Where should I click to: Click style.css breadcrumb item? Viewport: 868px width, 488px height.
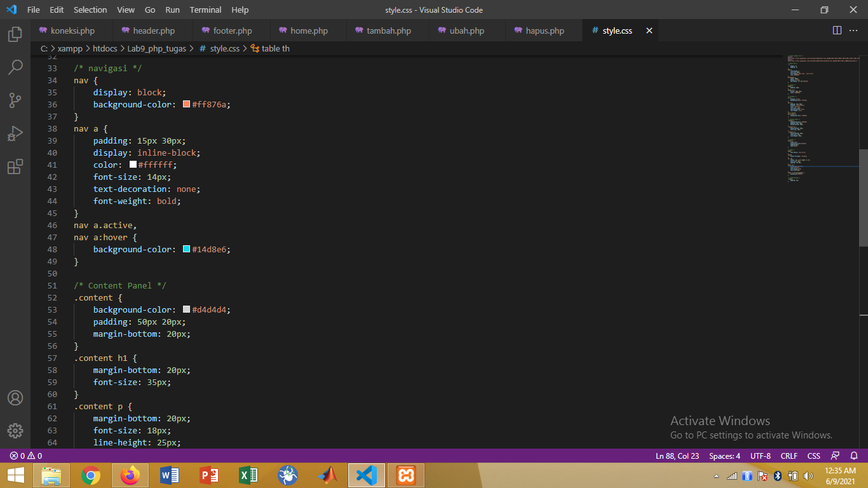coord(219,48)
